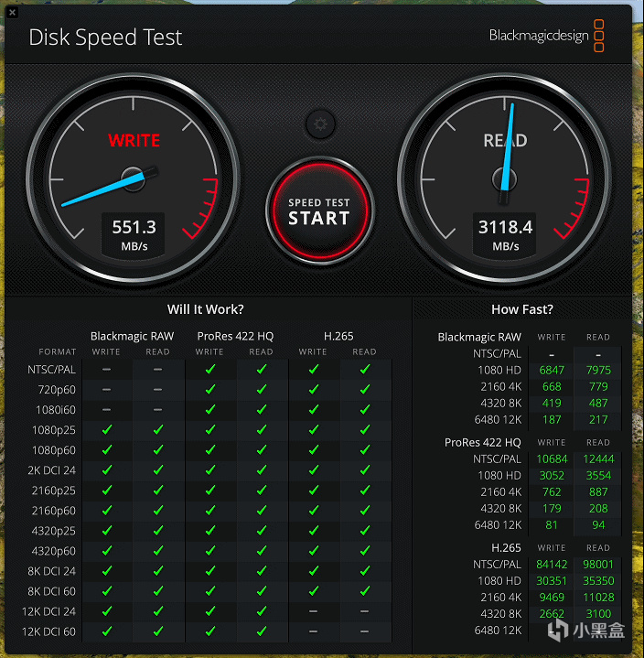This screenshot has height=658, width=644.
Task: Click ProRes 1080 HD write value 3052
Action: [552, 476]
